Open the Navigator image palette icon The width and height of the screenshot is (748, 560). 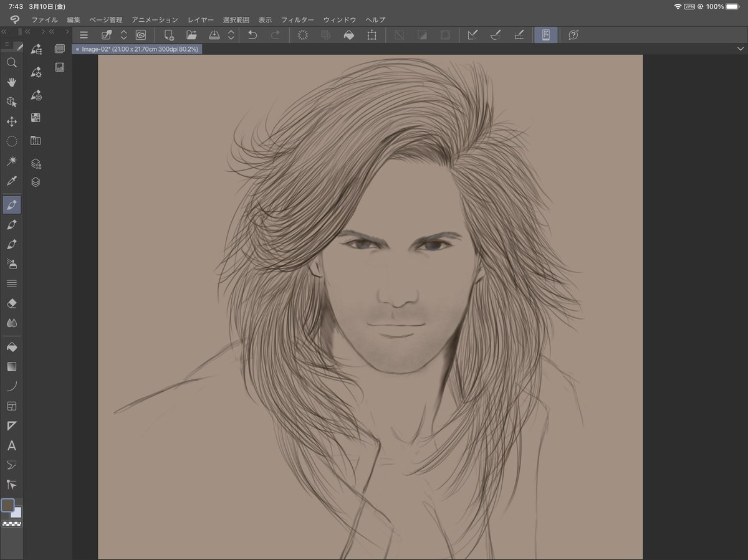(60, 67)
